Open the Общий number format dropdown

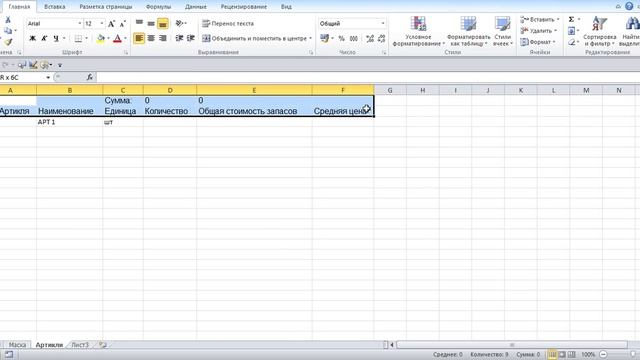[x=383, y=24]
